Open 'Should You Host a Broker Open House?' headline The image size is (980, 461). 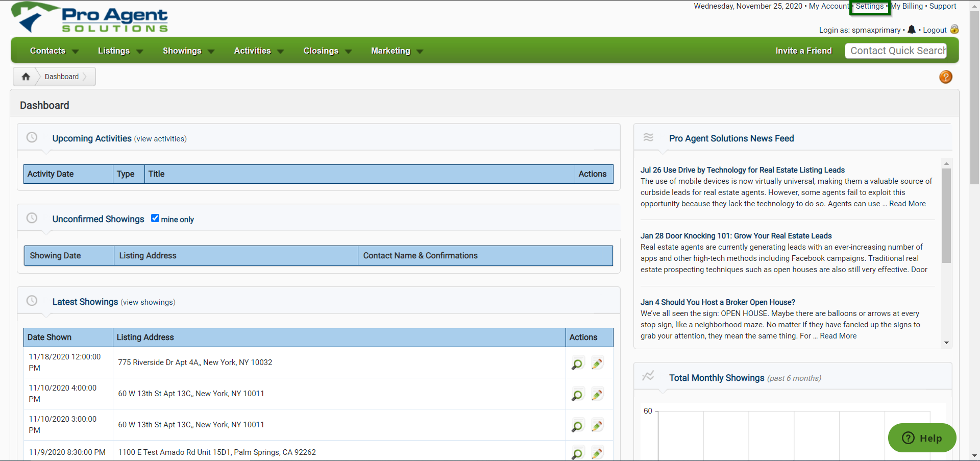pyautogui.click(x=718, y=302)
